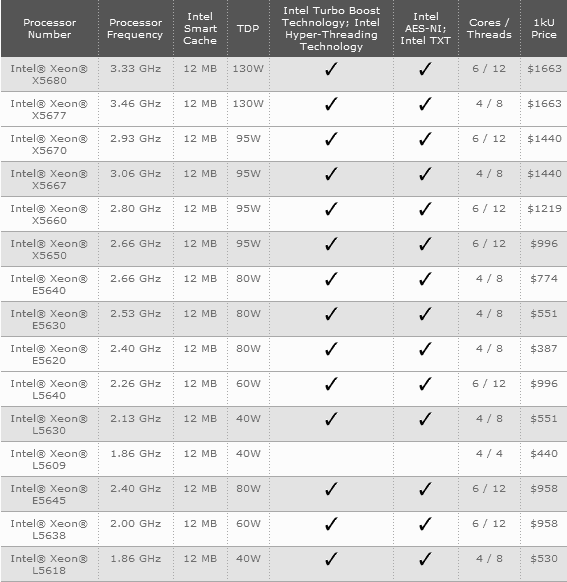Viewport: 567px width, 582px height.
Task: Click the 3.46 GHz frequency cell
Action: [x=135, y=104]
